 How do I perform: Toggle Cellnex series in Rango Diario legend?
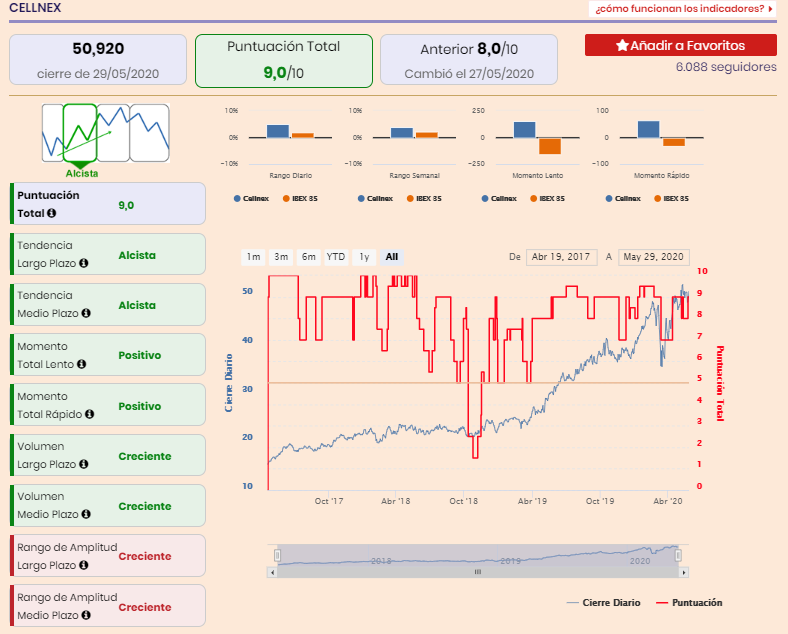251,198
